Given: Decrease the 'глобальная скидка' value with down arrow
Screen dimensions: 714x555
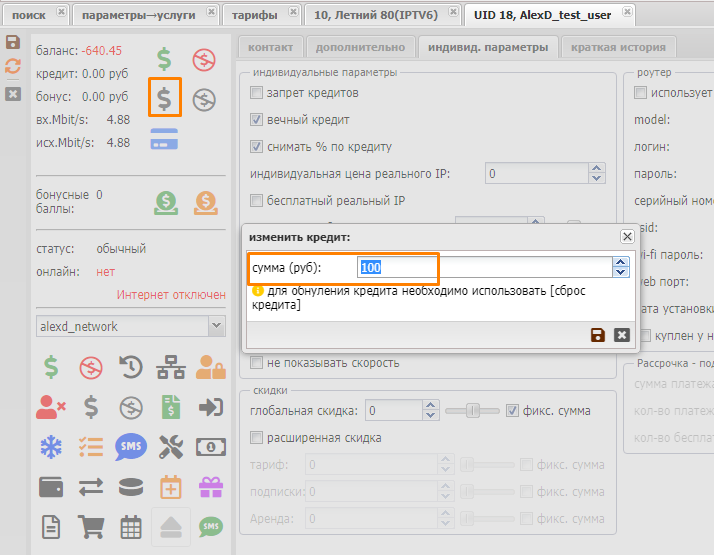Looking at the screenshot, I should [x=431, y=415].
